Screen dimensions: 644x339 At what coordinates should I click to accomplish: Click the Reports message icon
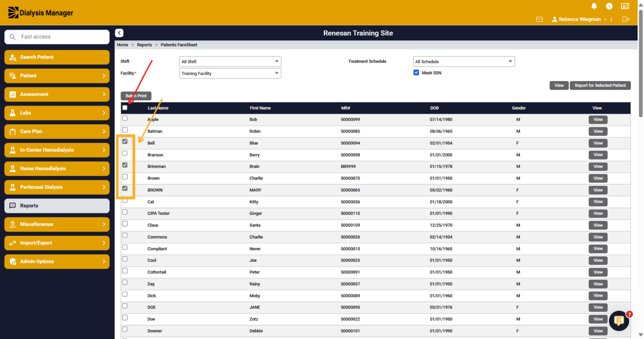[x=13, y=206]
